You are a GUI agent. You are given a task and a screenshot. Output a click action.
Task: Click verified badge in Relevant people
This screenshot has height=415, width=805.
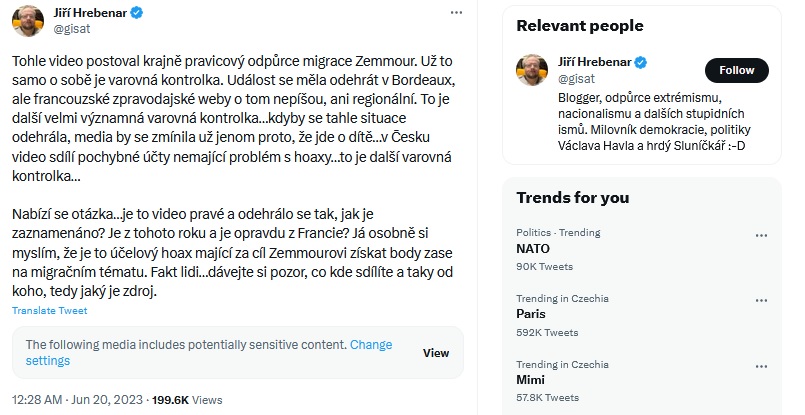coord(641,62)
